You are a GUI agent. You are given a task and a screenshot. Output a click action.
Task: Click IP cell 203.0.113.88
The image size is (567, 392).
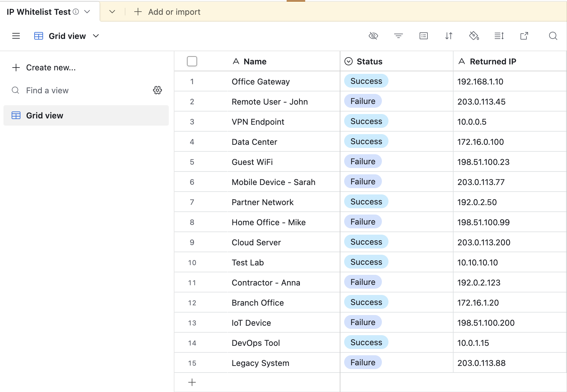pyautogui.click(x=510, y=363)
